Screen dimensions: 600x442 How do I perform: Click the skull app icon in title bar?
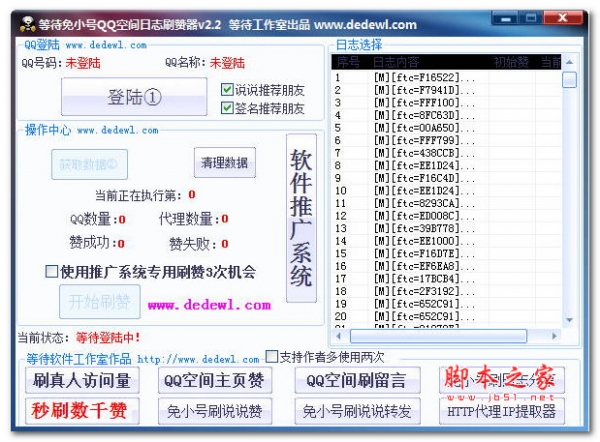pos(27,24)
